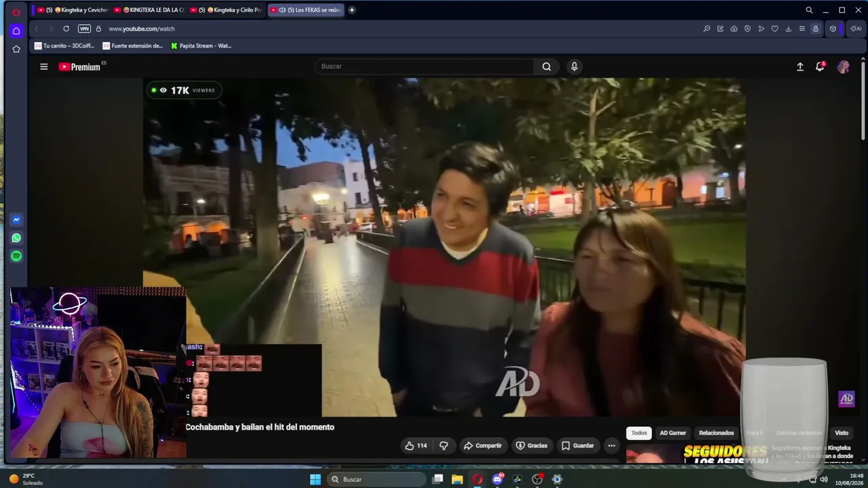Add page to bookmarks heart icon
868x488 pixels.
(774, 28)
